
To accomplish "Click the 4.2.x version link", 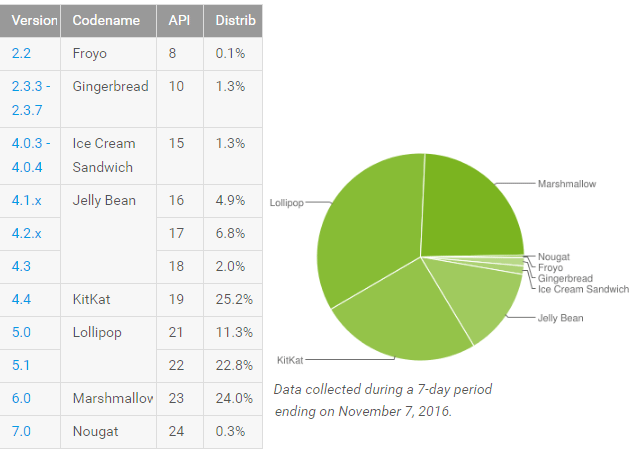I will pos(25,234).
